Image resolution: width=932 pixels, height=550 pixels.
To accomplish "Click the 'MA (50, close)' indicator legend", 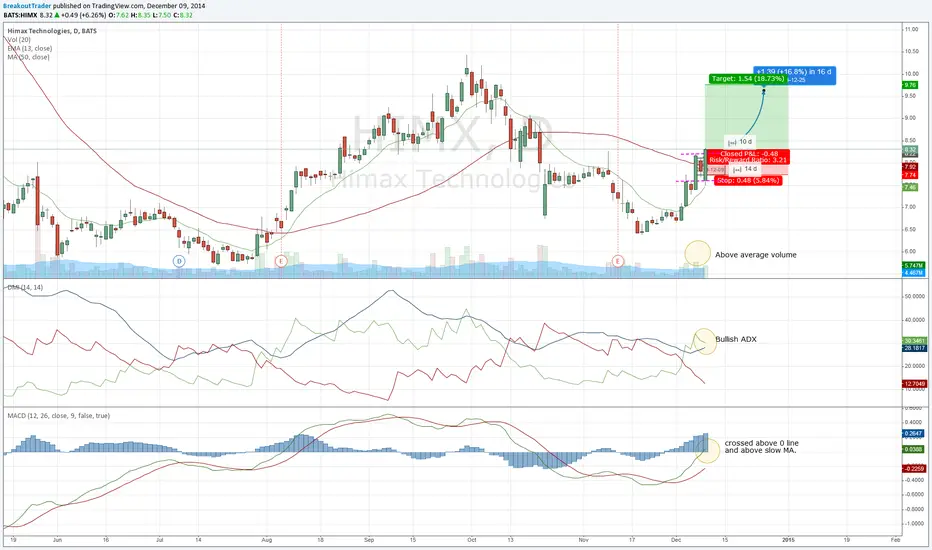I will [x=29, y=57].
